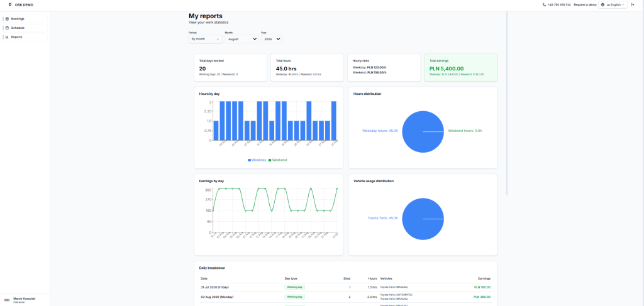Open the Year dropdown showing 2026
Screen dimensions: 644x306
click(272, 39)
